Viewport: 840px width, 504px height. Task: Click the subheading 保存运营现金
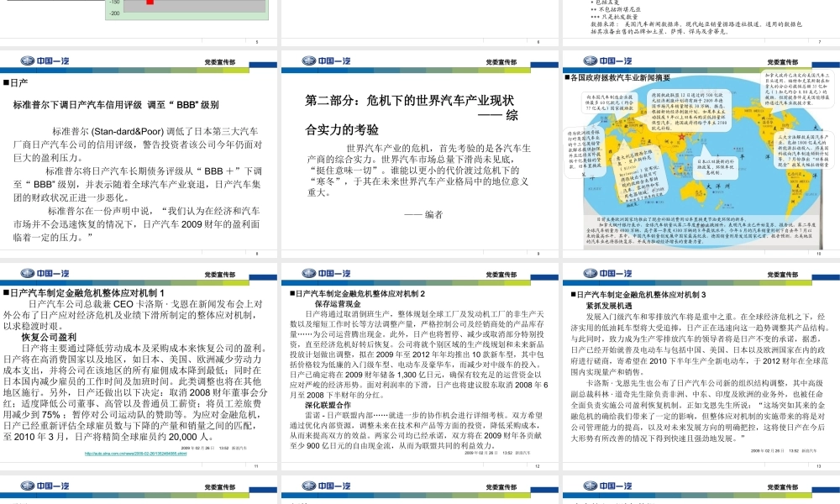338,304
